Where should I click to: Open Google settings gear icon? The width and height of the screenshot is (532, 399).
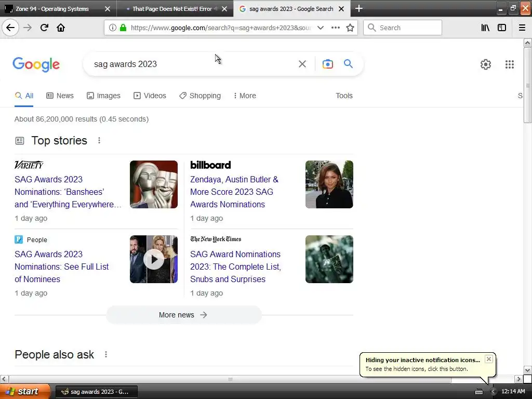click(486, 64)
